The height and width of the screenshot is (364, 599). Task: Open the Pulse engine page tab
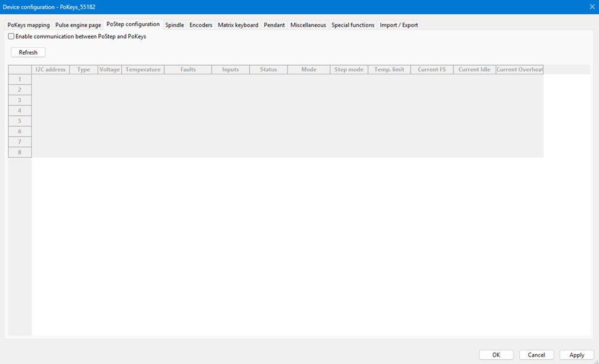click(x=78, y=25)
